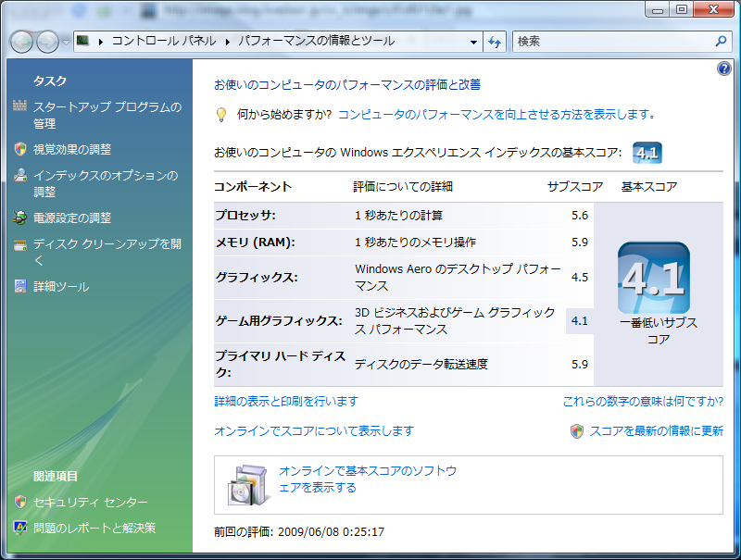Click the icon beside インデックスのオプションの調整
The height and width of the screenshot is (560, 741).
[x=19, y=175]
